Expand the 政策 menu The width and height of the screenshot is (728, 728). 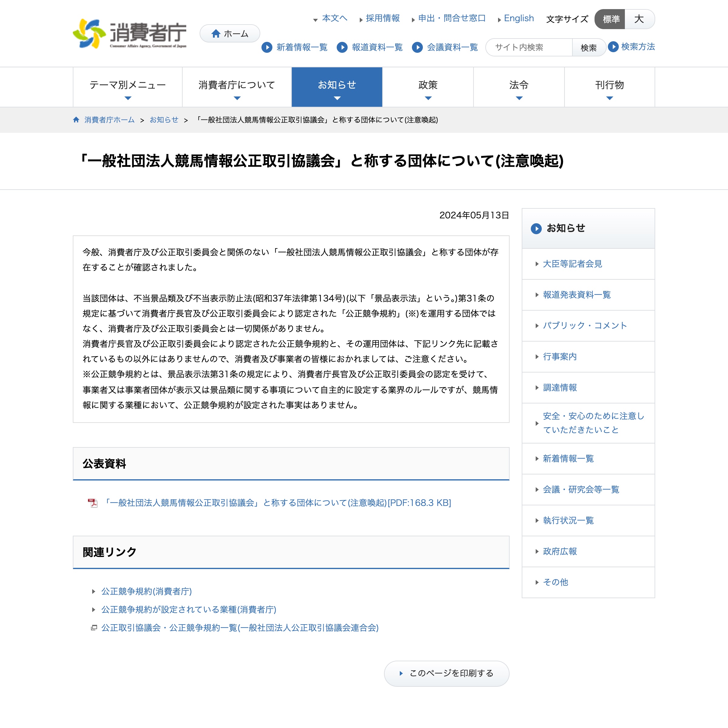pos(428,87)
